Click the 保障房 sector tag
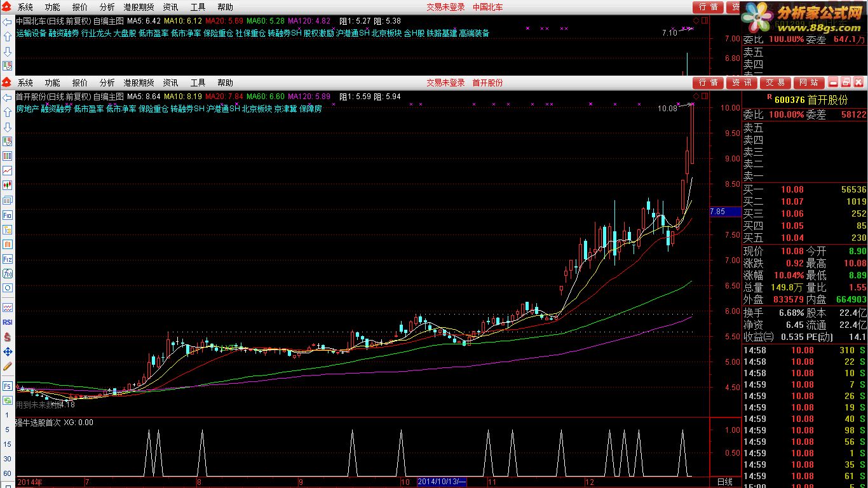This screenshot has height=488, width=868. [x=311, y=109]
